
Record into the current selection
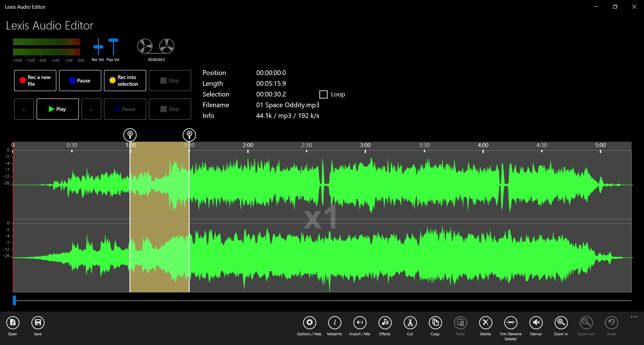pos(125,80)
